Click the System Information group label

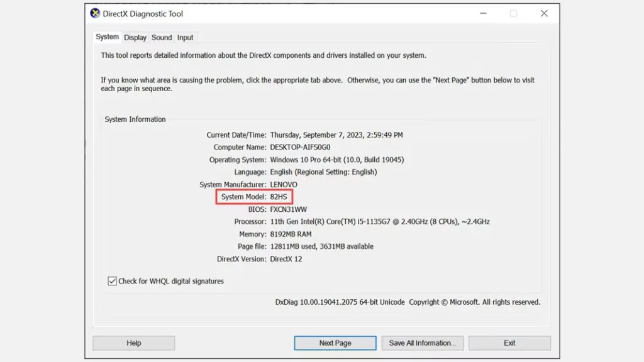[x=135, y=119]
